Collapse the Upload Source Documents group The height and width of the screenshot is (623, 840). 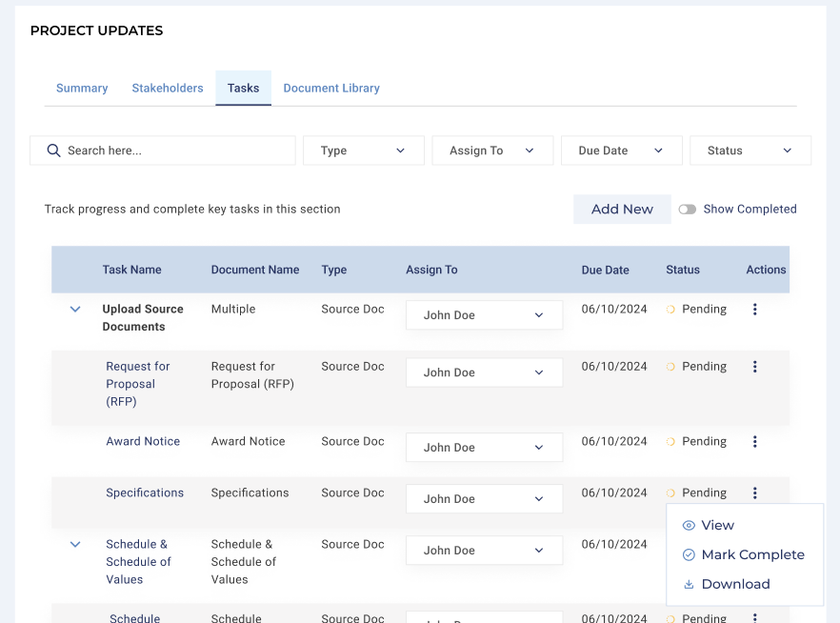click(75, 310)
